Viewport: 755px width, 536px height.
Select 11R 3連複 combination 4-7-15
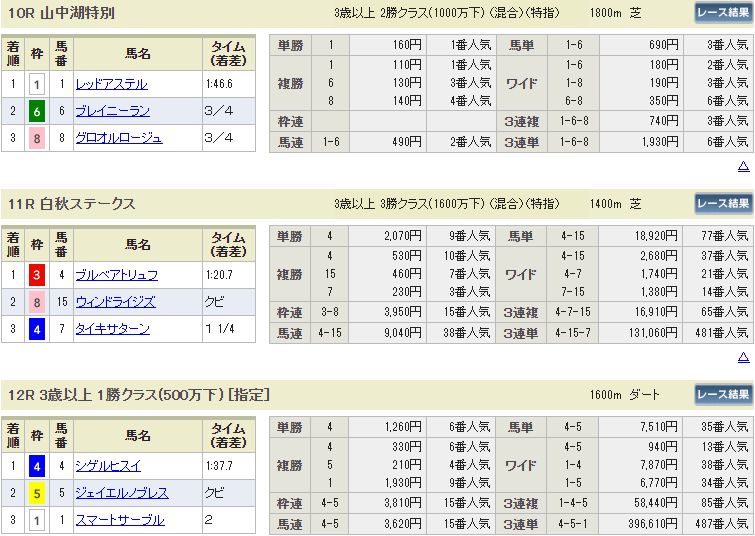pyautogui.click(x=573, y=312)
